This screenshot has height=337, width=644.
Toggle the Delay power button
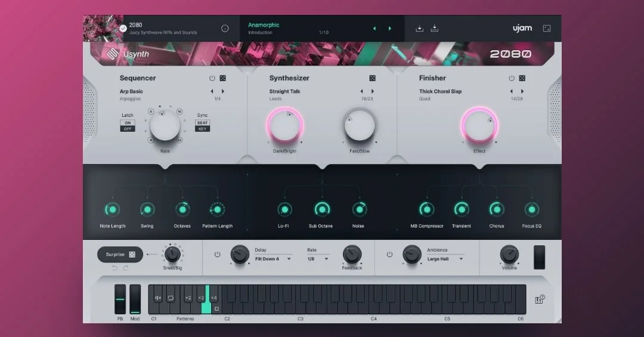pos(217,255)
